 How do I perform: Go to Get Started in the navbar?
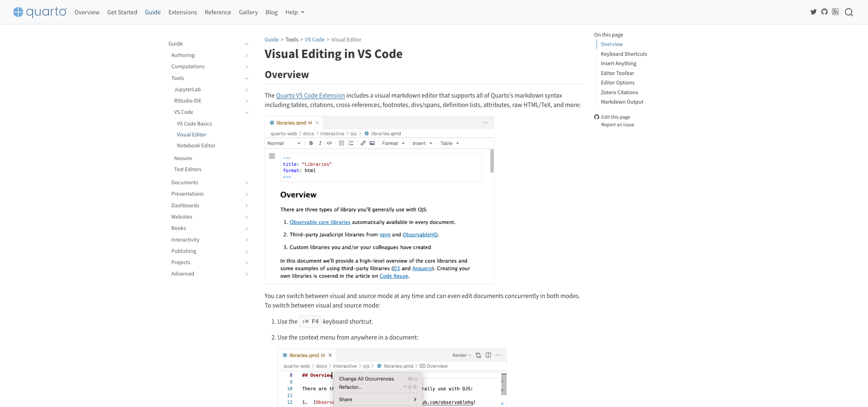point(122,12)
